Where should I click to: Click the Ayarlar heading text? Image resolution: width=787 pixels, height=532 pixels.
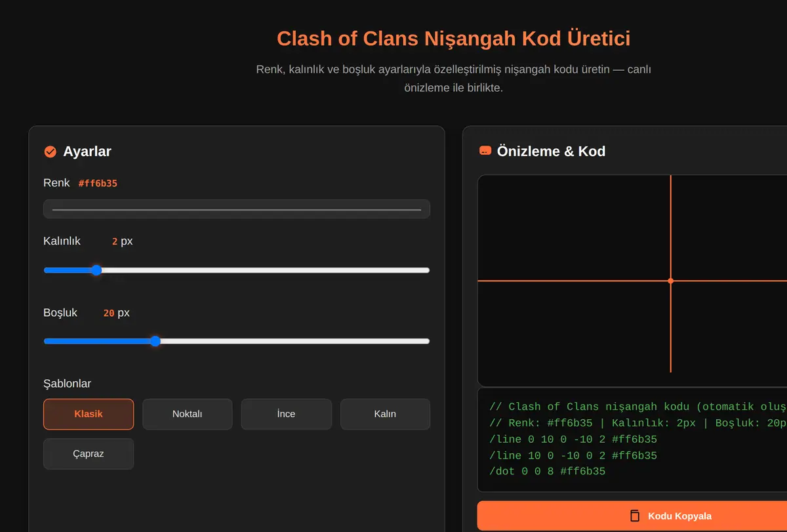pos(87,152)
